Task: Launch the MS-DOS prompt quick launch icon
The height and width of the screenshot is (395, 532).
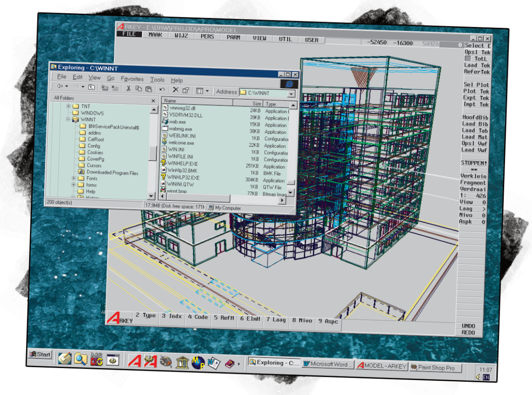Action: (x=96, y=359)
